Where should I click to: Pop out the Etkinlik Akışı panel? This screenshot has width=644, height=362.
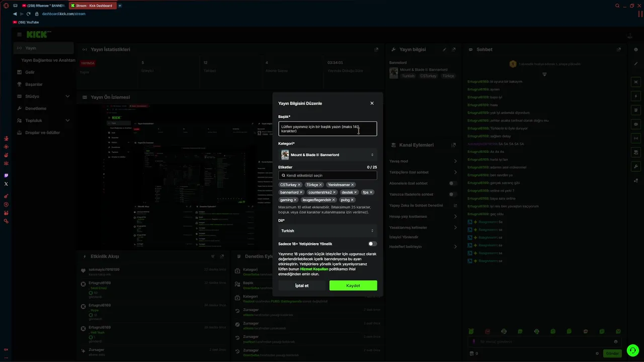[222, 256]
